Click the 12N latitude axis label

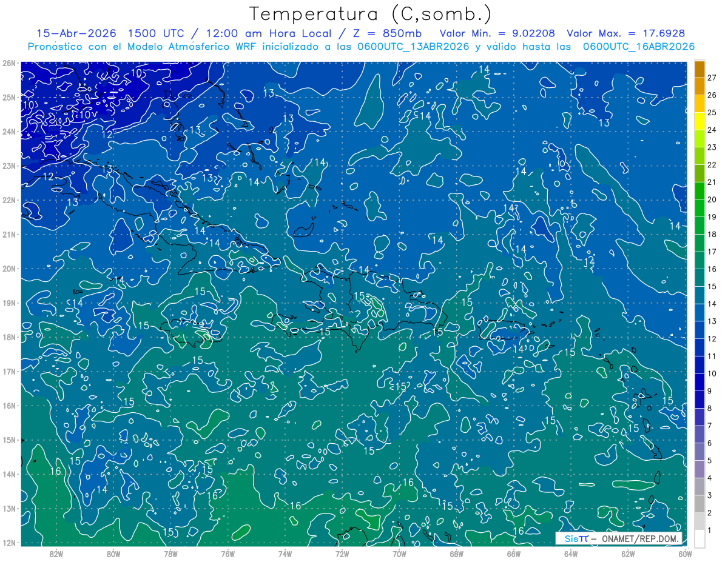click(9, 543)
